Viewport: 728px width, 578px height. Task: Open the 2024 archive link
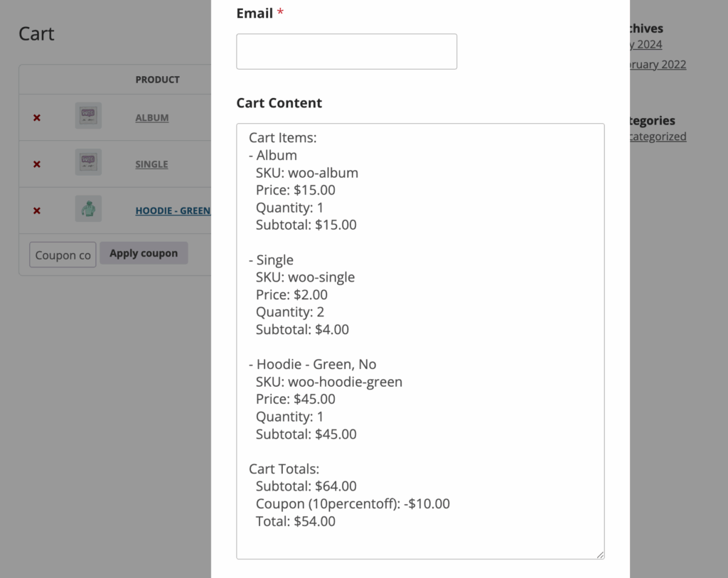(646, 45)
